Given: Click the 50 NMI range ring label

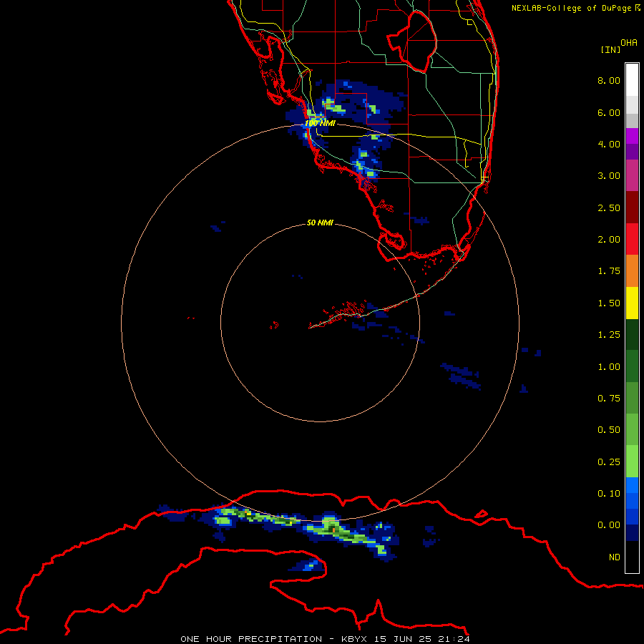Looking at the screenshot, I should click(320, 223).
